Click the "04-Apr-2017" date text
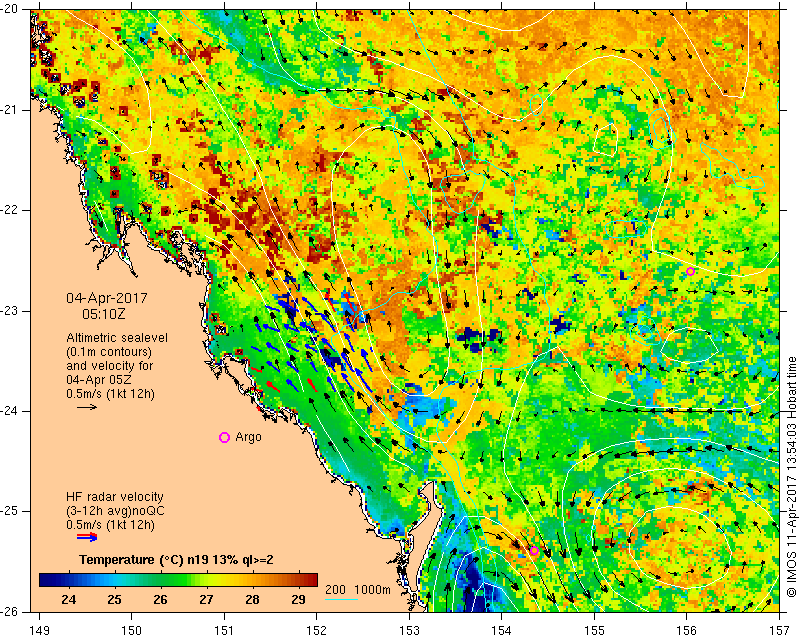Image resolution: width=800 pixels, height=640 pixels. pyautogui.click(x=107, y=298)
